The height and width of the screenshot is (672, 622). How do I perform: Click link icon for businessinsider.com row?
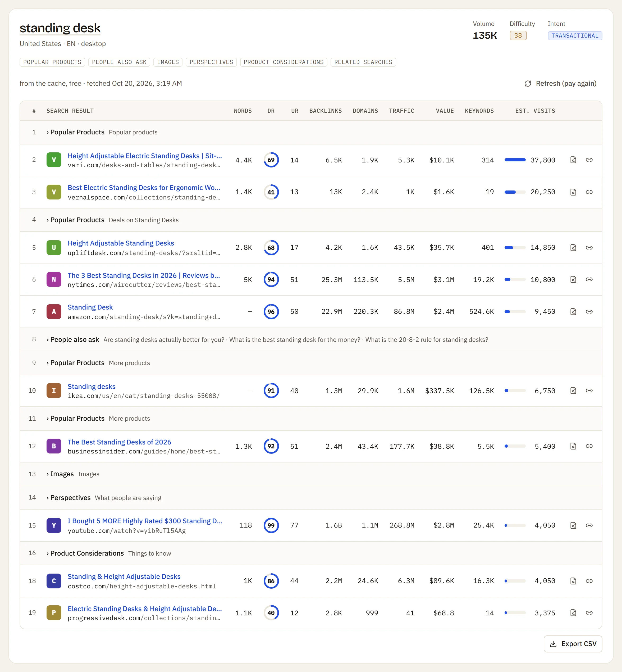point(589,446)
